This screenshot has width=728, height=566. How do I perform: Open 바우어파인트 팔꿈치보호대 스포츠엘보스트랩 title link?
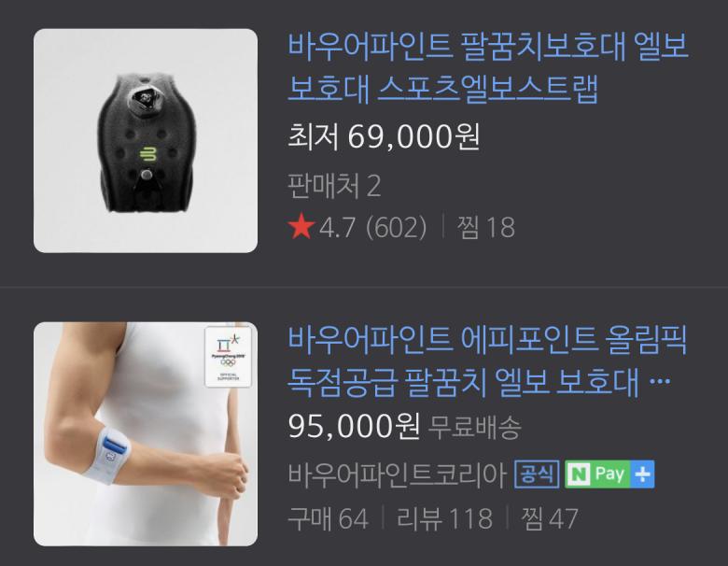click(488, 67)
